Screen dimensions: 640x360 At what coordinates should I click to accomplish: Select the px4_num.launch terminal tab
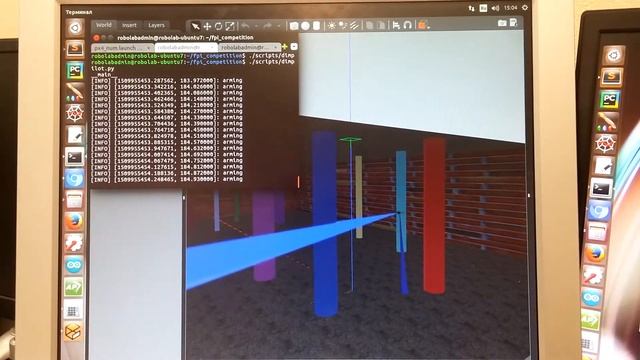[122, 48]
